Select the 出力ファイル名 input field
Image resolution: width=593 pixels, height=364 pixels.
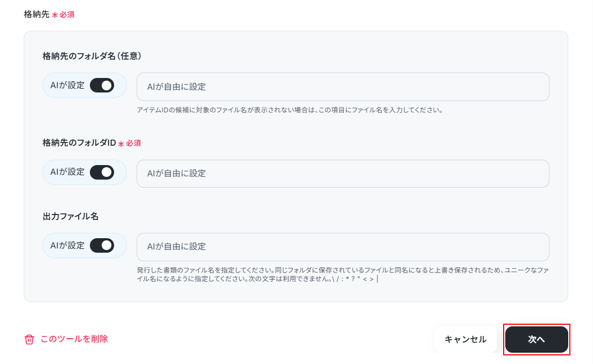coord(343,247)
